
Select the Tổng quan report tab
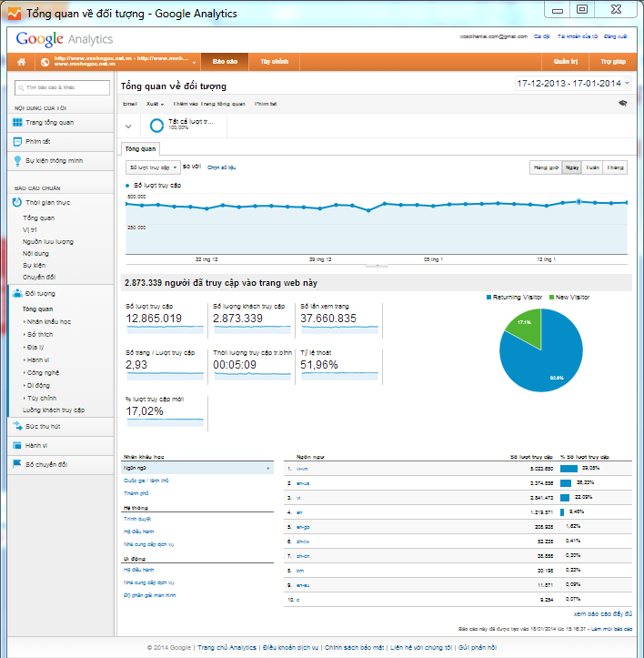point(141,149)
